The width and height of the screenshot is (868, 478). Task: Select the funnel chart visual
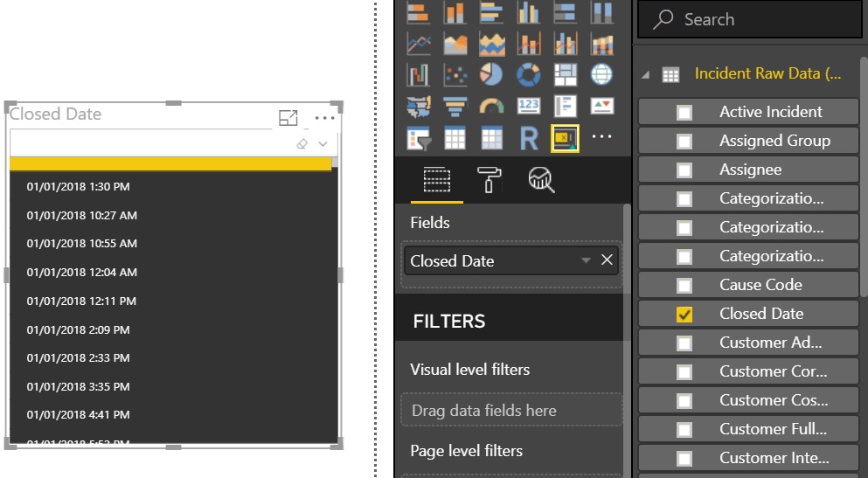tap(455, 107)
